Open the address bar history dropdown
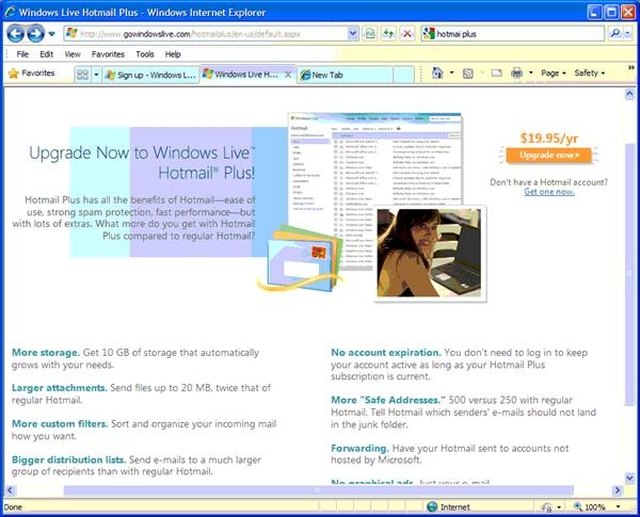 353,34
